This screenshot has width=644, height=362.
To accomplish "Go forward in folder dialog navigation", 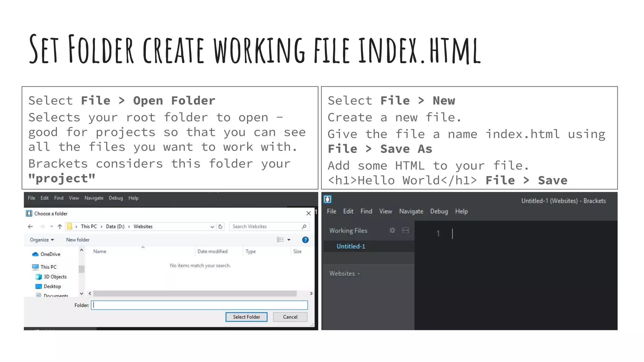I will click(x=42, y=227).
